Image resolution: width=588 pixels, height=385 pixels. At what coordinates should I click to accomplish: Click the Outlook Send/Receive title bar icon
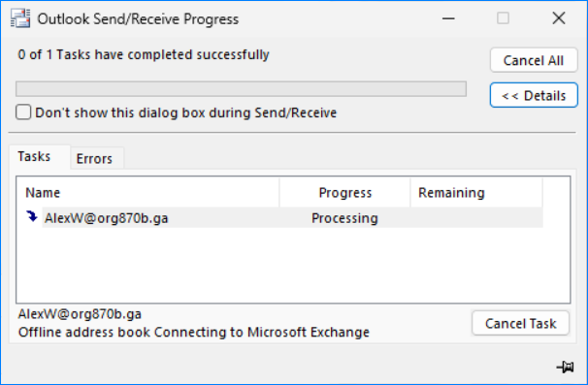20,18
